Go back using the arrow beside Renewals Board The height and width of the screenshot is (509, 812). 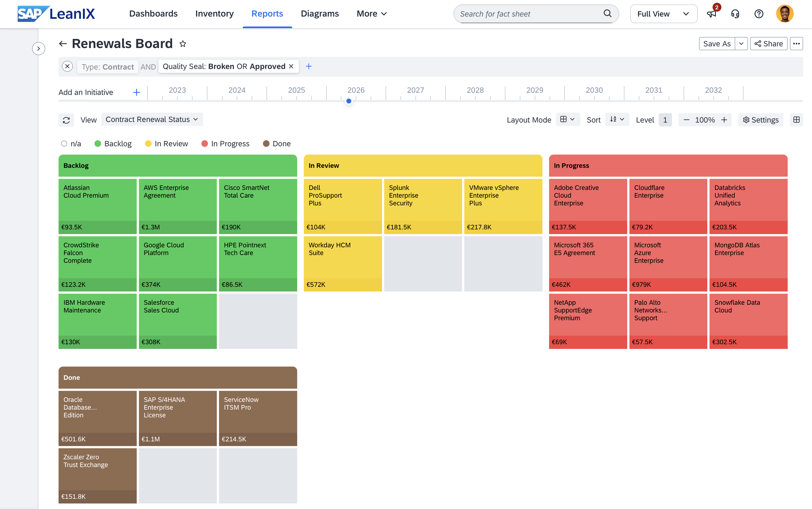63,44
